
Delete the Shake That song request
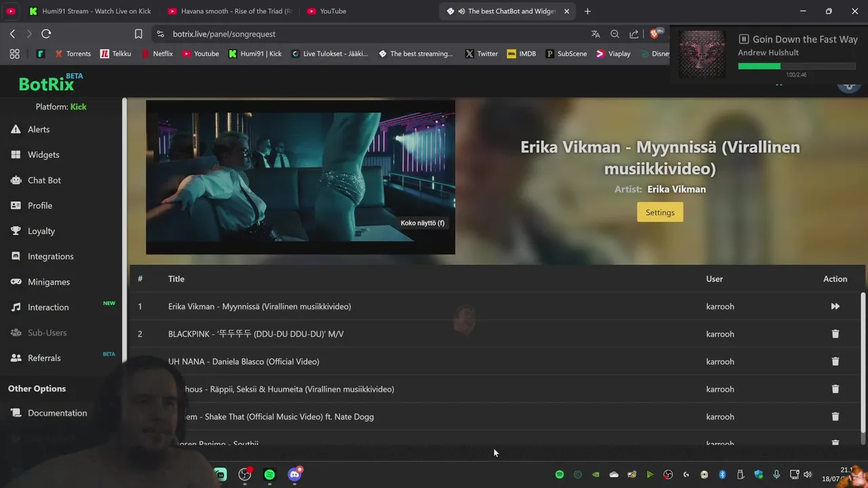point(835,417)
